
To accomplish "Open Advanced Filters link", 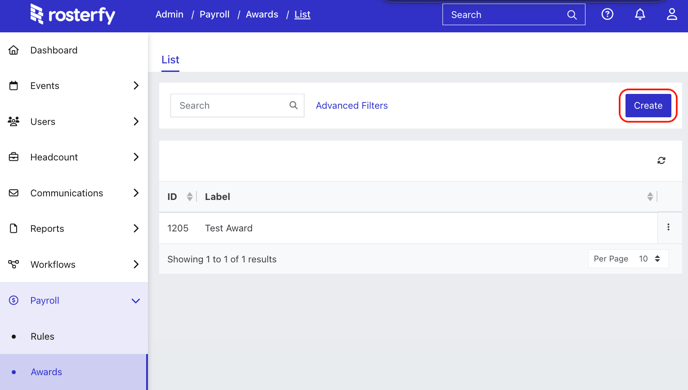I will (351, 105).
